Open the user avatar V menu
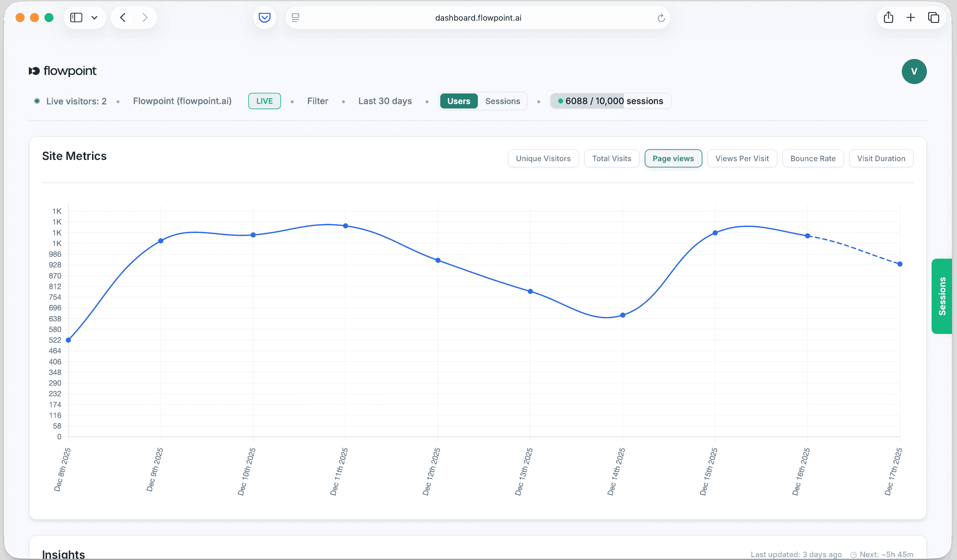This screenshot has height=560, width=957. [x=914, y=71]
